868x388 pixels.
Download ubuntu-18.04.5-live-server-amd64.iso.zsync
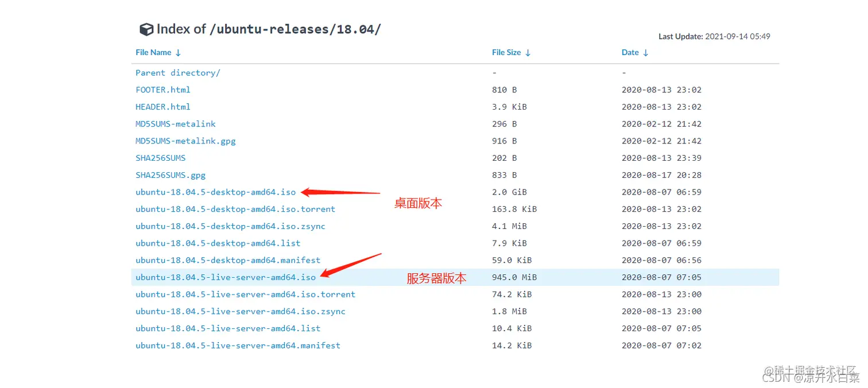tap(241, 312)
